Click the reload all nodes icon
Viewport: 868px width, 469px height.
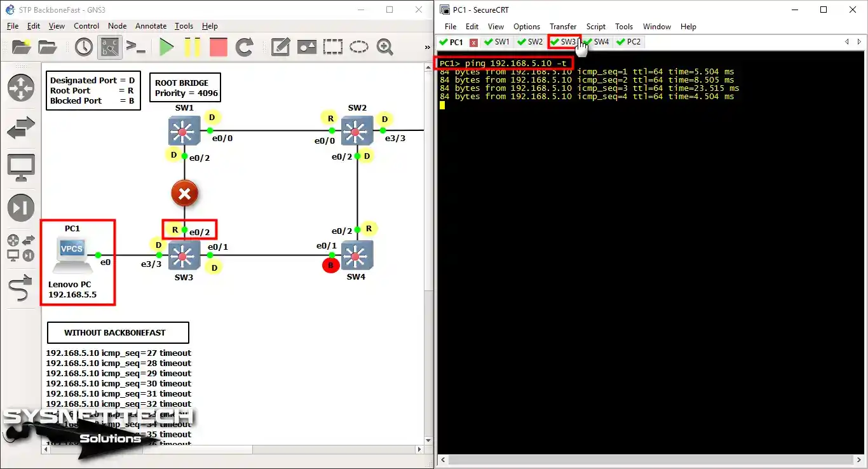click(245, 47)
